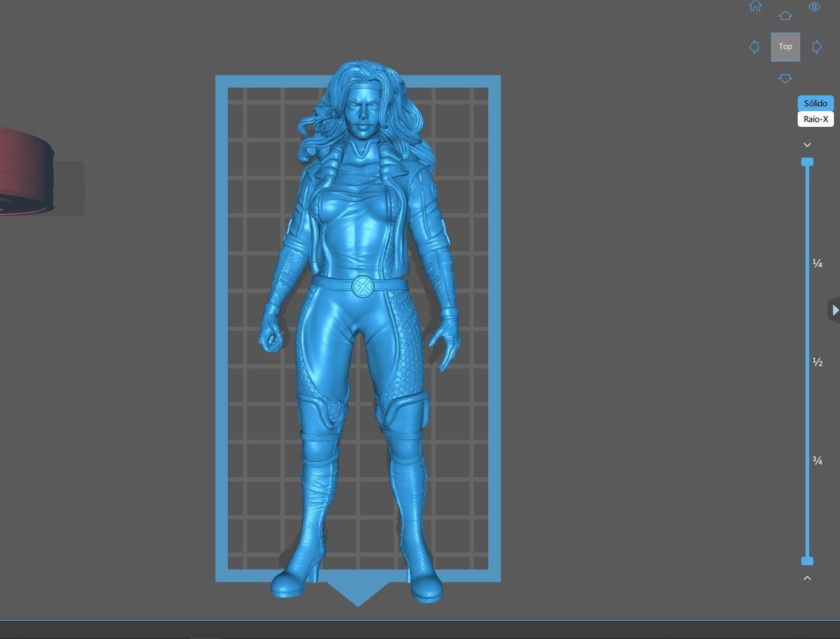The height and width of the screenshot is (639, 840).
Task: Expand the collapsed right side panel arrow
Action: (x=835, y=310)
